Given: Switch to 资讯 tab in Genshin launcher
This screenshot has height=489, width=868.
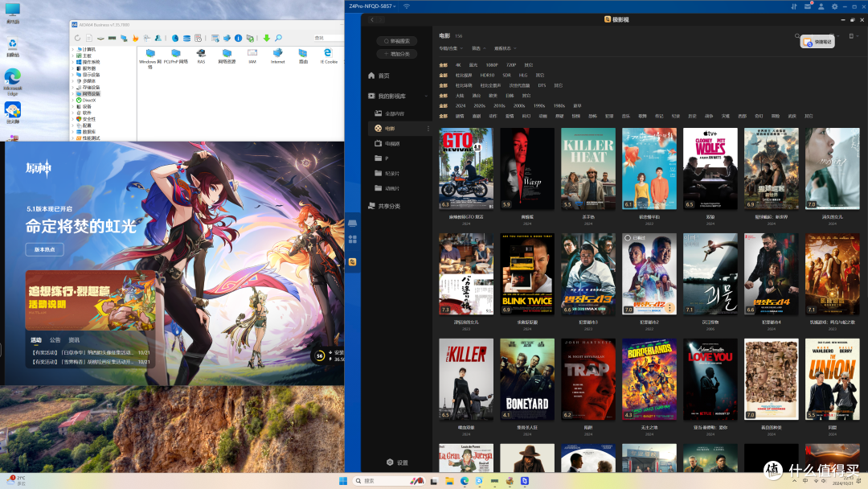Looking at the screenshot, I should 74,340.
